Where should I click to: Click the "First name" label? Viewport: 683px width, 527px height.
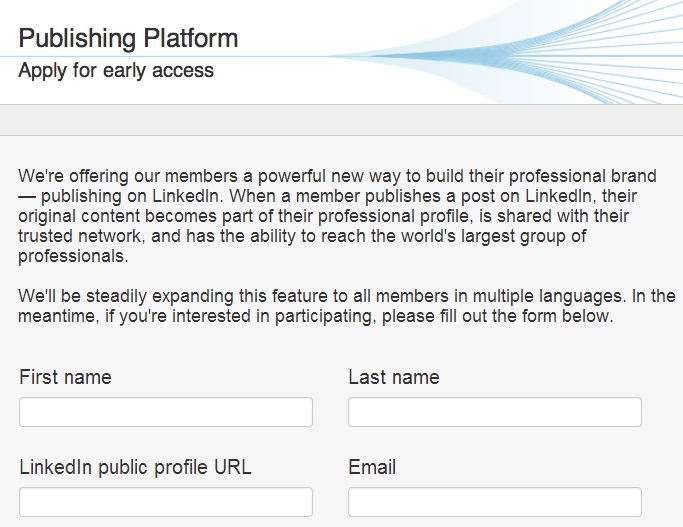(x=65, y=377)
